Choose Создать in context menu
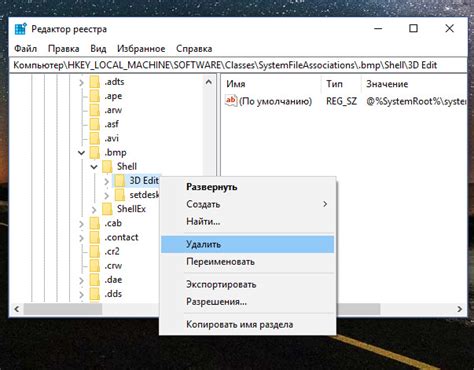Screen dimensions: 474x370 pos(247,204)
